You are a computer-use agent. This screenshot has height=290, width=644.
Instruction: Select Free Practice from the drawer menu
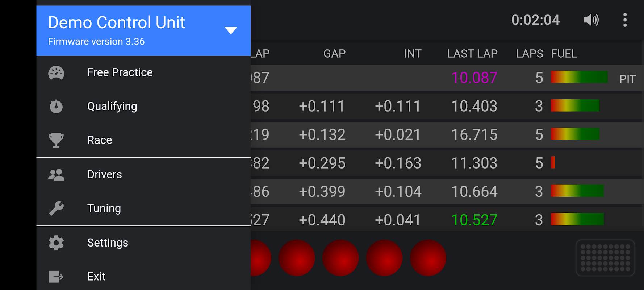point(120,72)
